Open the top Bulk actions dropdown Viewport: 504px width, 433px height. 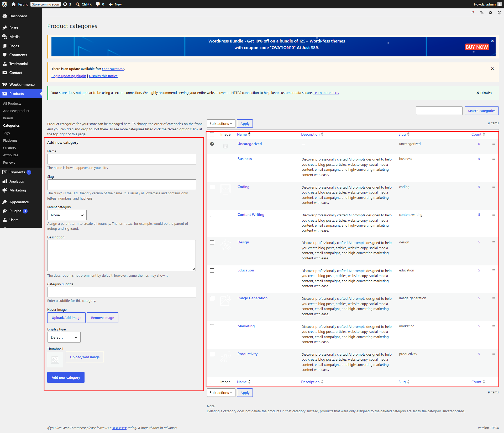221,124
